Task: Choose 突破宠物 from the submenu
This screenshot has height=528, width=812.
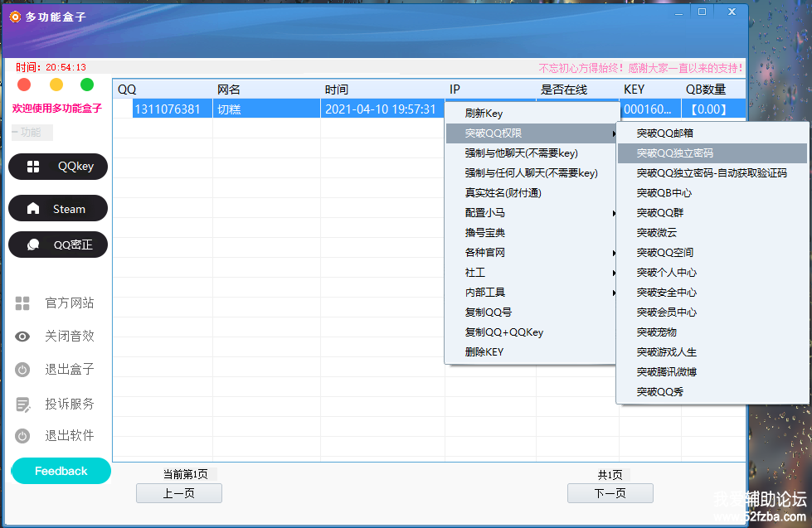Action: click(x=712, y=332)
